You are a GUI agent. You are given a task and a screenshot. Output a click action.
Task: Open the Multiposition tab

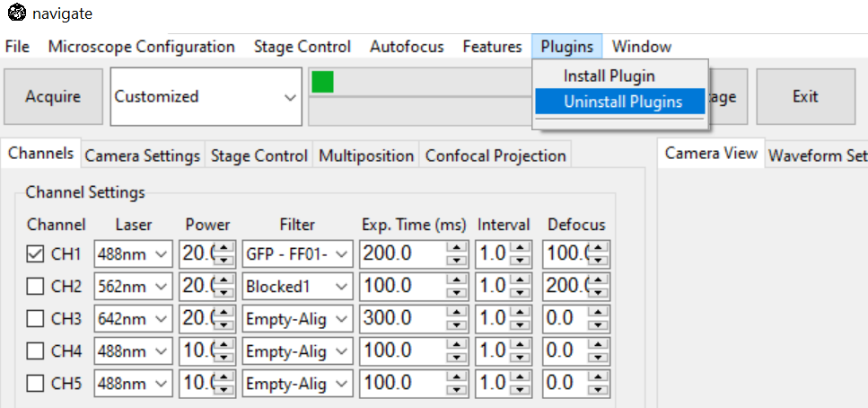pos(365,156)
